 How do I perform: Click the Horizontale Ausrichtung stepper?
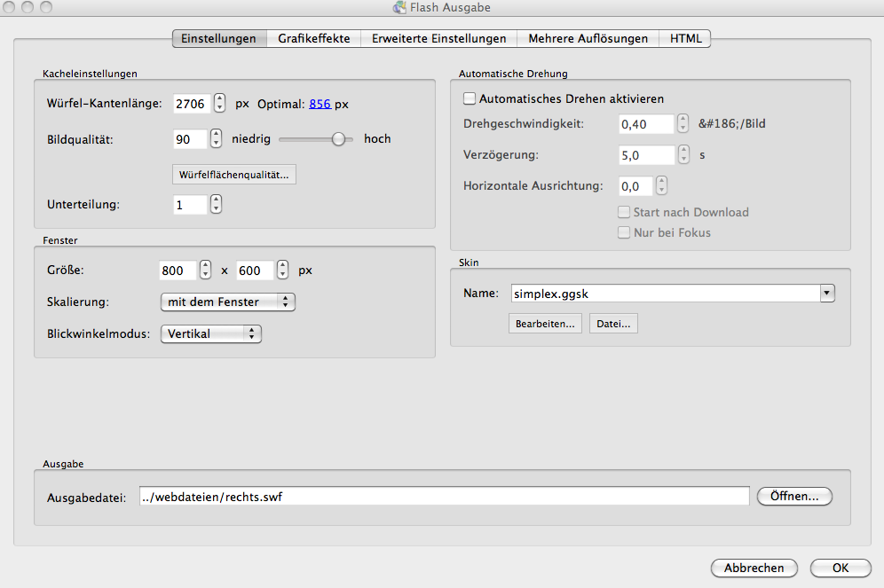coord(661,186)
